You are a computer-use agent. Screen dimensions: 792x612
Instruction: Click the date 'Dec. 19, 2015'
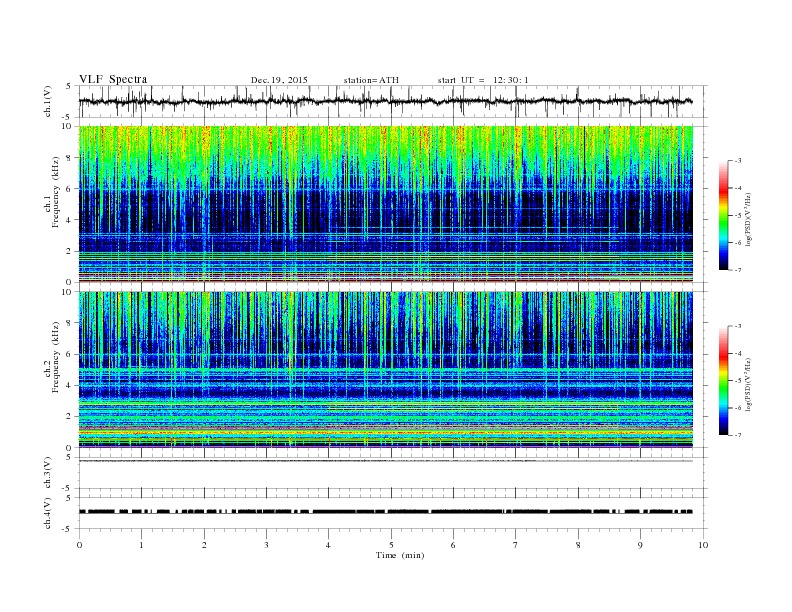tap(279, 80)
